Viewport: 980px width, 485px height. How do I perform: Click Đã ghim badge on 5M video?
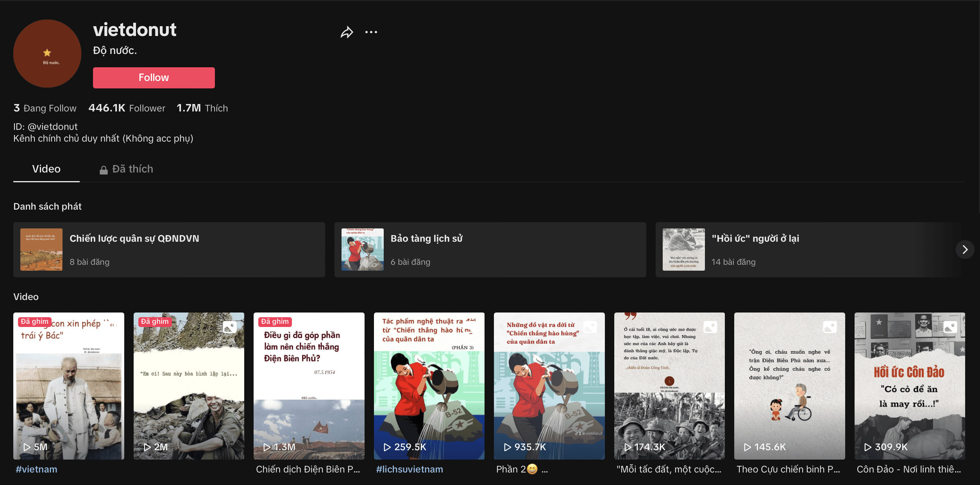35,322
